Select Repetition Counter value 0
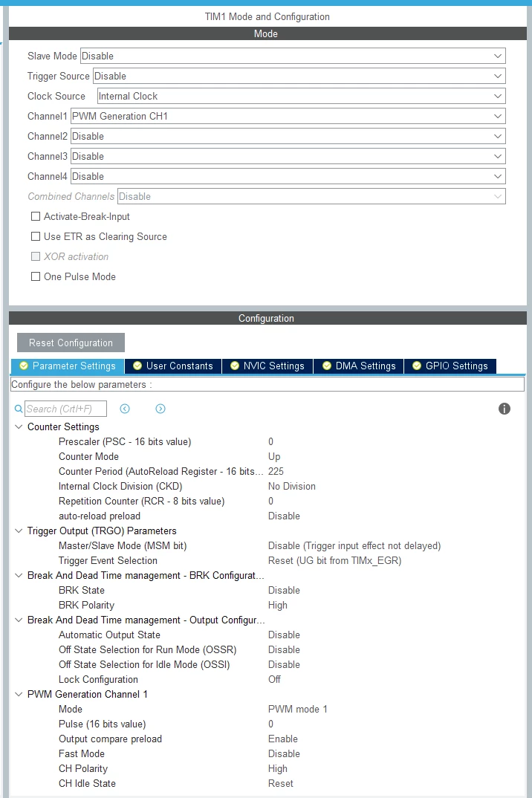Screen dimensions: 532x798 click(271, 501)
